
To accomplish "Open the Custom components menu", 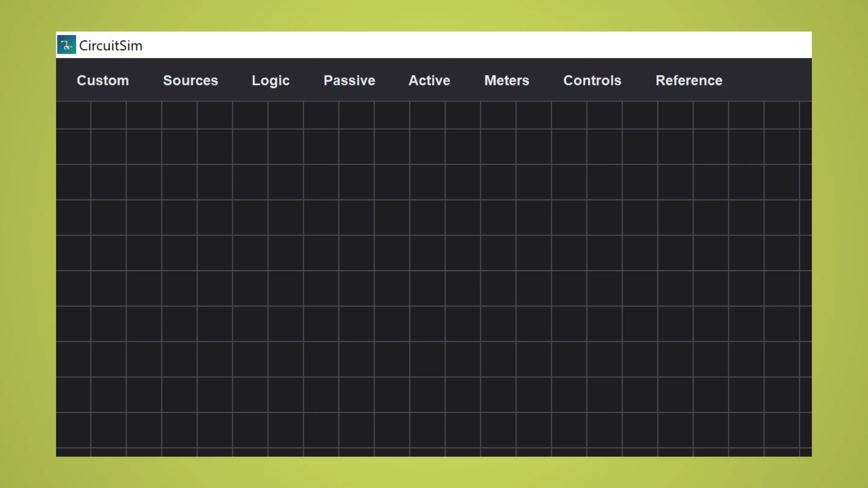I will 102,80.
